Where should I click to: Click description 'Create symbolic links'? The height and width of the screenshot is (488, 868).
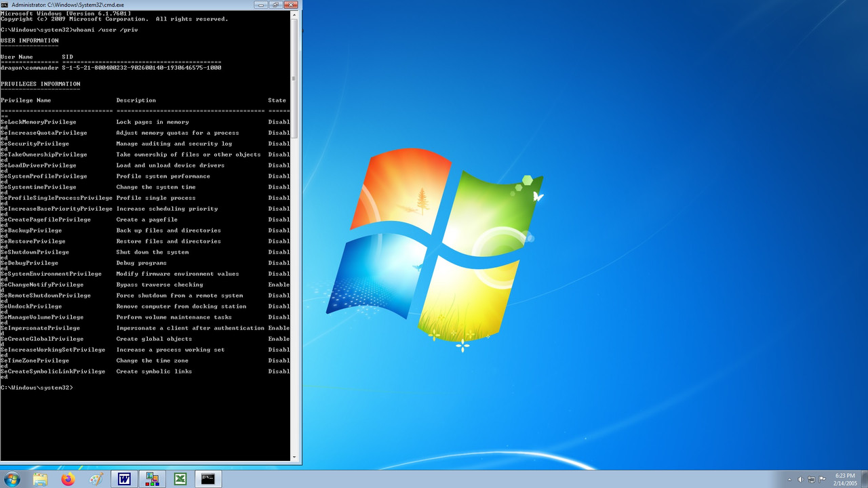(154, 371)
